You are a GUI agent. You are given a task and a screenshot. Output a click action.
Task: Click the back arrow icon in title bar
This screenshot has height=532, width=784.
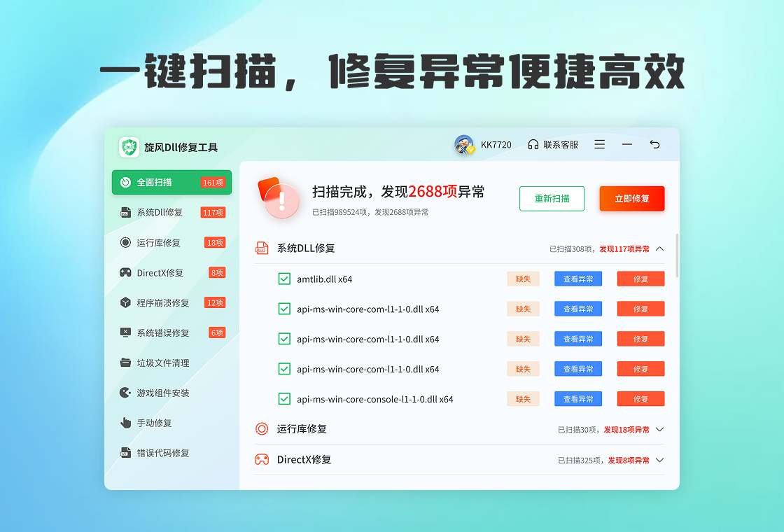pos(654,144)
